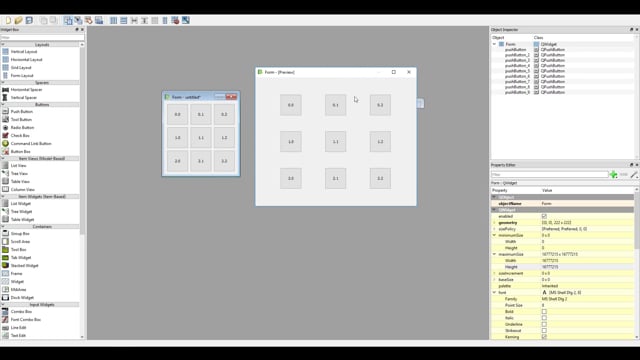Pick Vertical Layout in Widget Box
This screenshot has height=360, width=640.
click(24, 51)
